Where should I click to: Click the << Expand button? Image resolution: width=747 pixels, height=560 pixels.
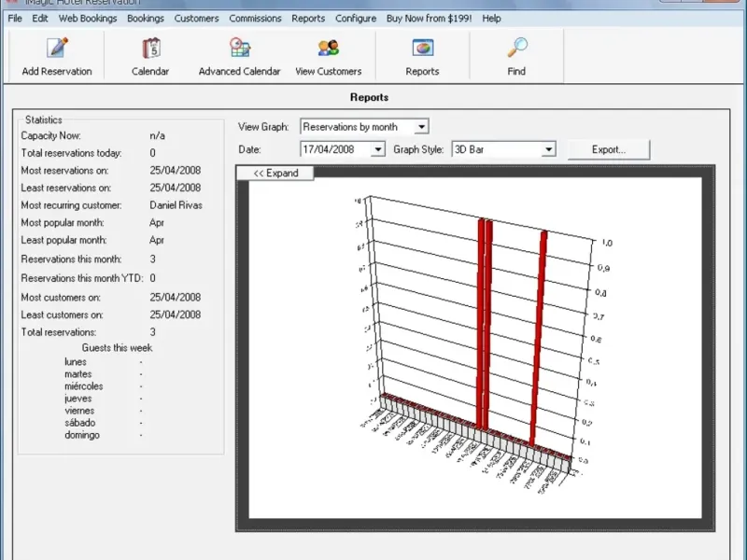(275, 174)
